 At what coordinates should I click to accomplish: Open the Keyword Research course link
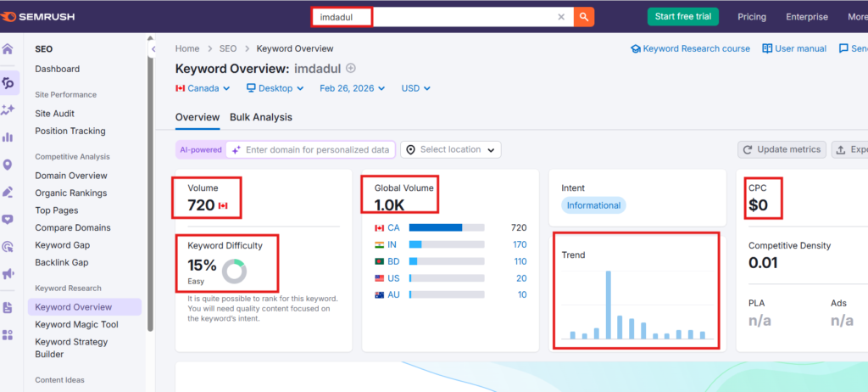690,49
